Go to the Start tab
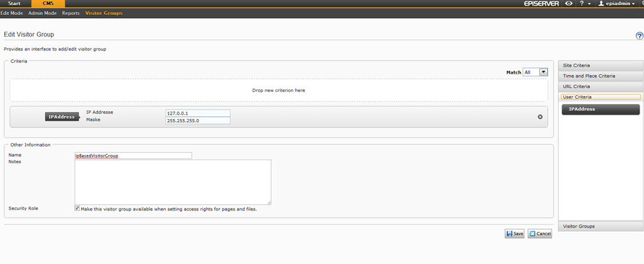644x264 pixels. pyautogui.click(x=14, y=4)
